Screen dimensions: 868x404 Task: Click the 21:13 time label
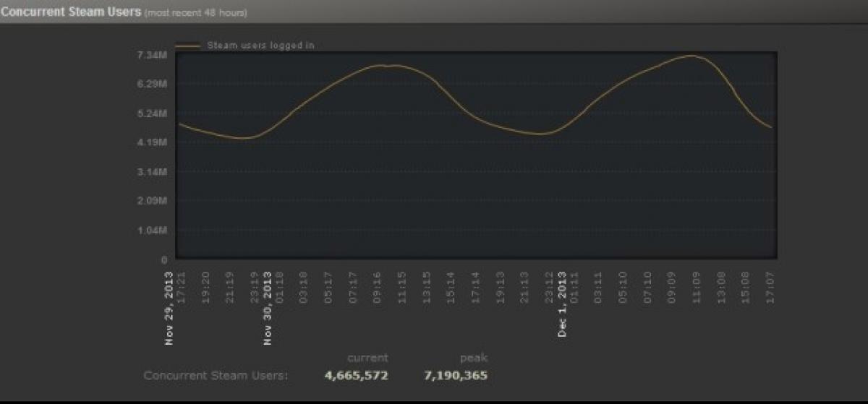click(525, 287)
